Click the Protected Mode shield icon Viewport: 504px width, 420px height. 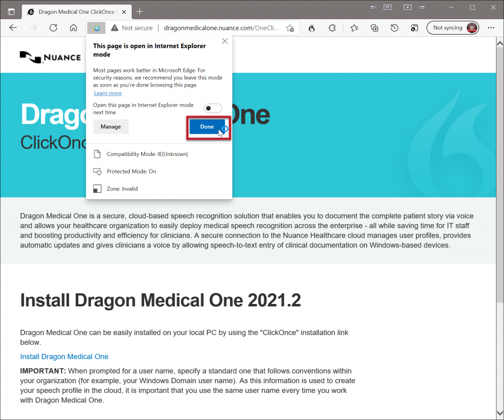tap(97, 172)
